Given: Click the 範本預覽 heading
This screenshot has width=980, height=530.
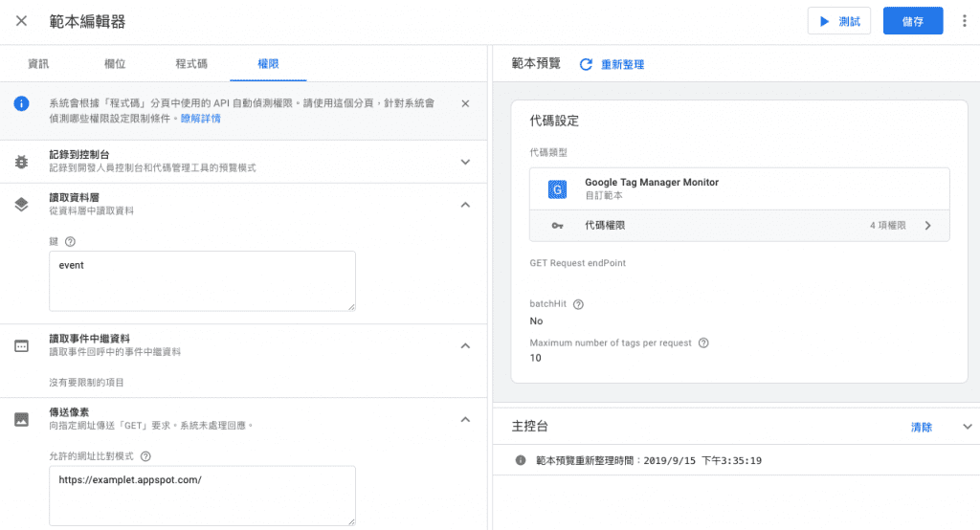Looking at the screenshot, I should 536,64.
